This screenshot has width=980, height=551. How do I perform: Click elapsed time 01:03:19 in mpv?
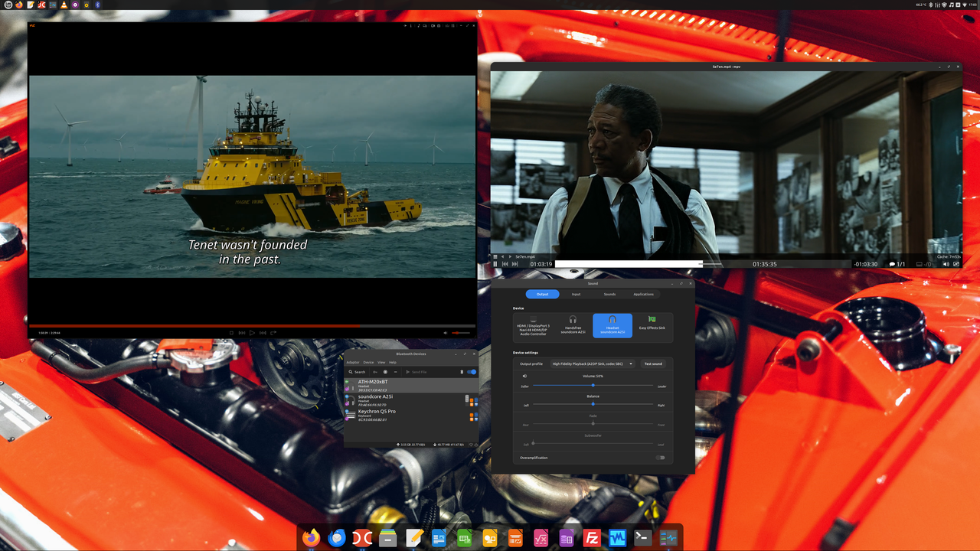(x=541, y=264)
